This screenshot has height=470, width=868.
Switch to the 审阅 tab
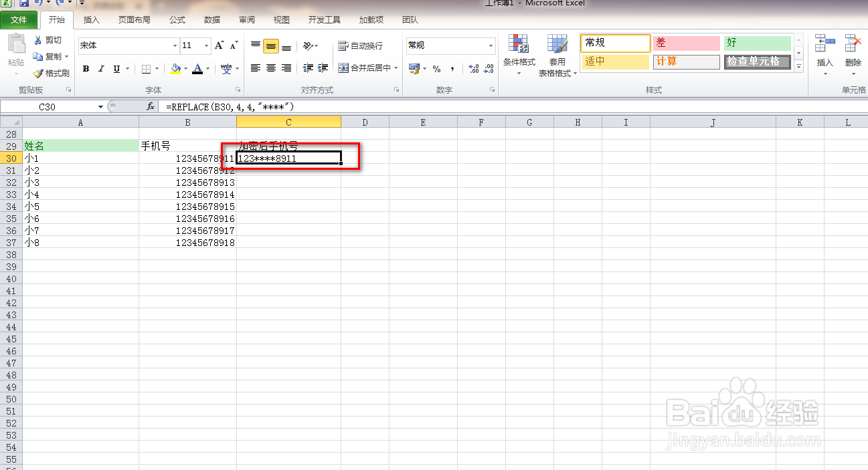[247, 20]
